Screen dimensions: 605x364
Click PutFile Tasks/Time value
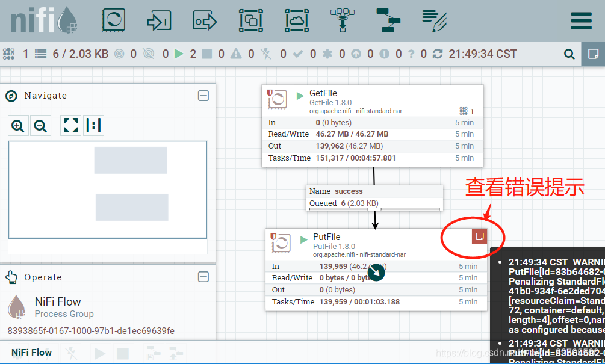(359, 302)
